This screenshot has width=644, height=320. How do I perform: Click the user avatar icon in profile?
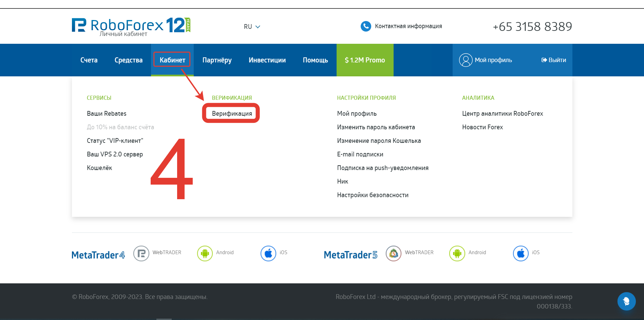tap(466, 60)
